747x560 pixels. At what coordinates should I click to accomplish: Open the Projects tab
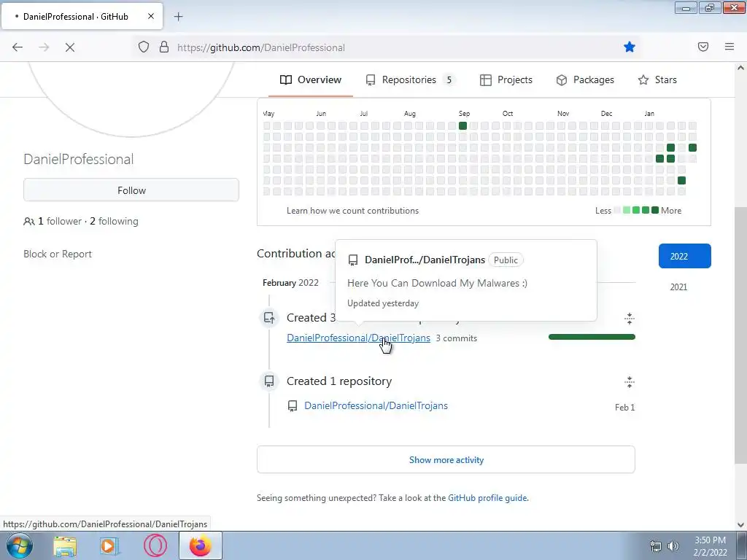[x=506, y=79]
